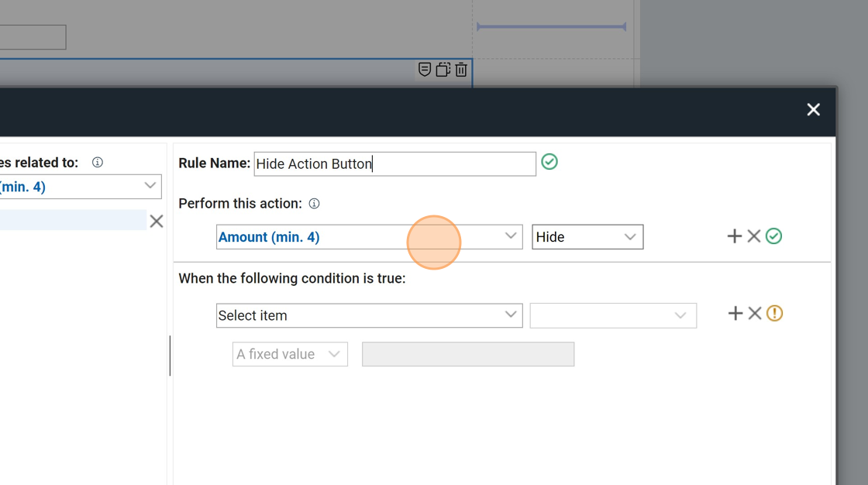Open the Hide action type dropdown

[x=587, y=237]
